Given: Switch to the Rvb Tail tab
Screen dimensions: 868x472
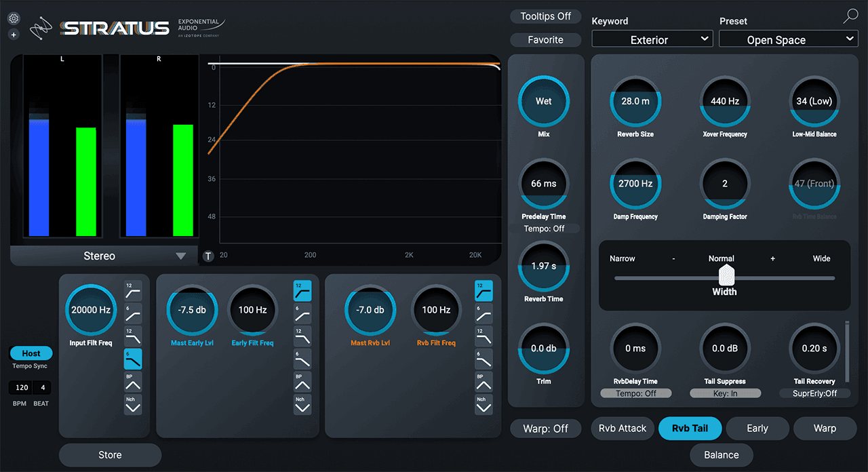Looking at the screenshot, I should click(690, 429).
